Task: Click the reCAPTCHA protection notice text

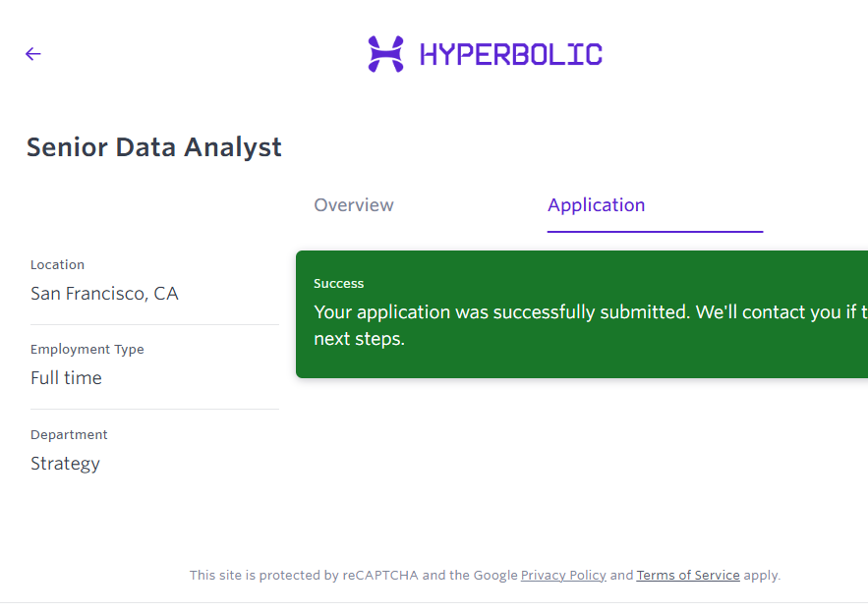Action: point(354,576)
